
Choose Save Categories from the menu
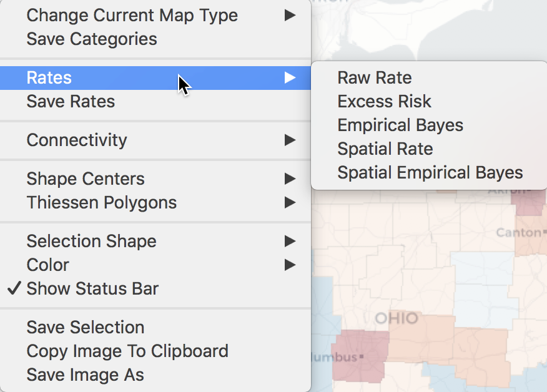pyautogui.click(x=155, y=39)
